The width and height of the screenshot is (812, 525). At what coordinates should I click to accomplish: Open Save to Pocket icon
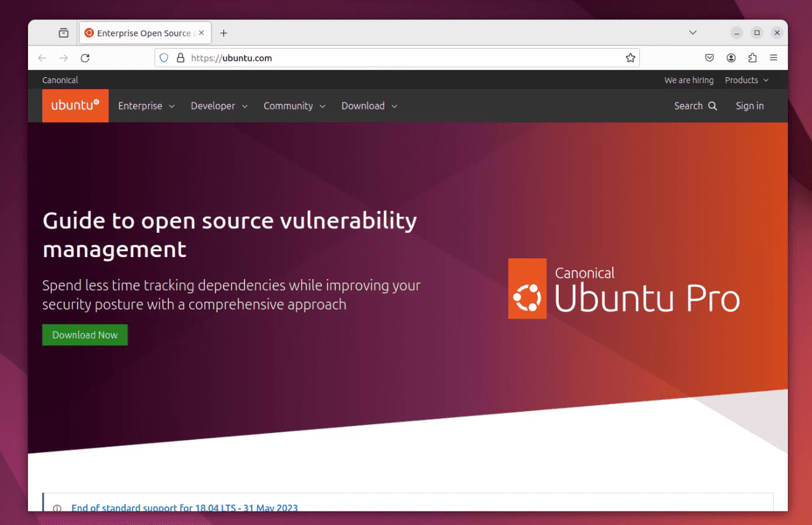709,58
